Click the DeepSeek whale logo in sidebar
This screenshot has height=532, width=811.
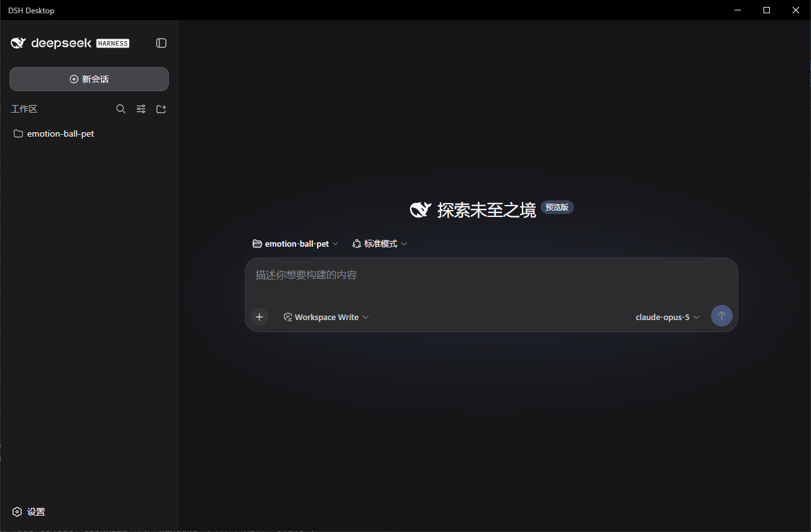pyautogui.click(x=18, y=43)
